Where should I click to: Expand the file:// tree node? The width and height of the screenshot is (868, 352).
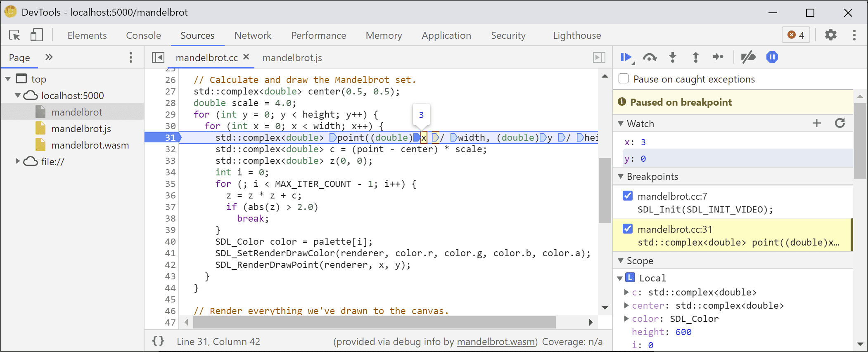17,161
